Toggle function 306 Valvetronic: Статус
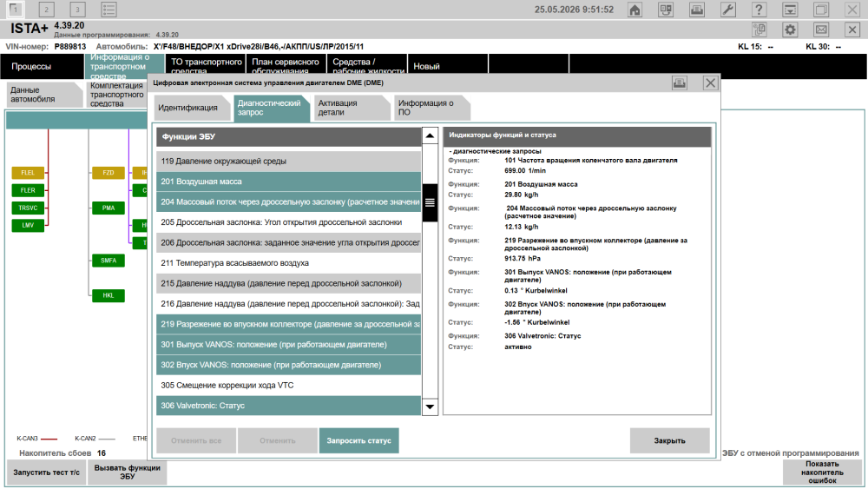Screen dimensions: 868x489 tap(288, 406)
